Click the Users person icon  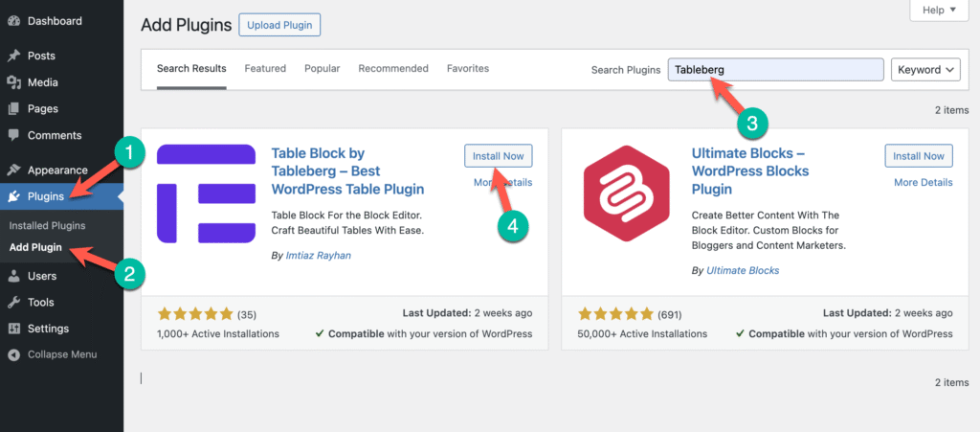point(13,276)
